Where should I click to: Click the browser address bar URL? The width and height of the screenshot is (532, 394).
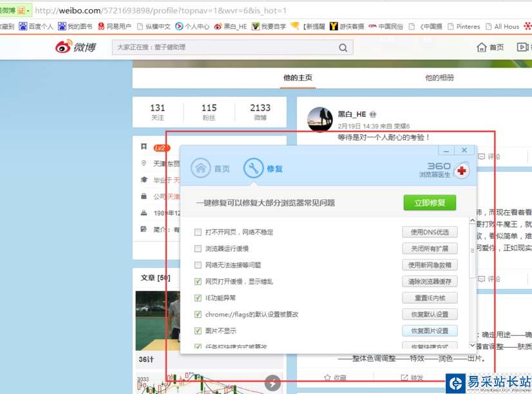tap(160, 10)
